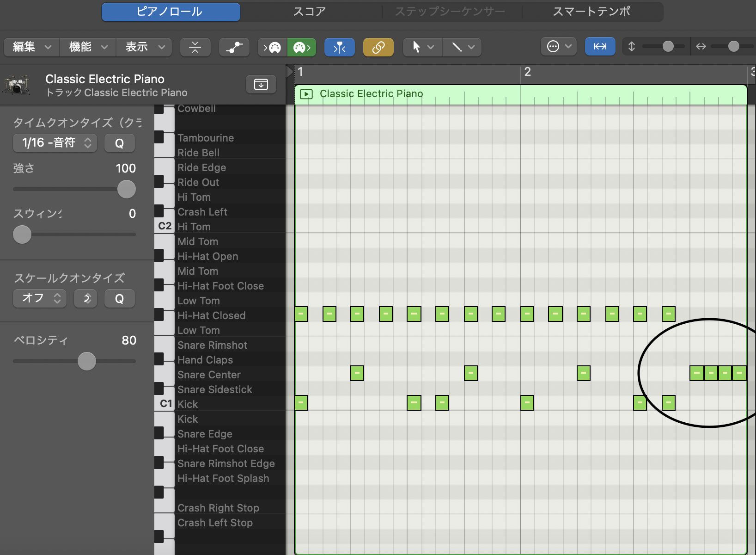Click the region inspector download-style button

(x=261, y=84)
